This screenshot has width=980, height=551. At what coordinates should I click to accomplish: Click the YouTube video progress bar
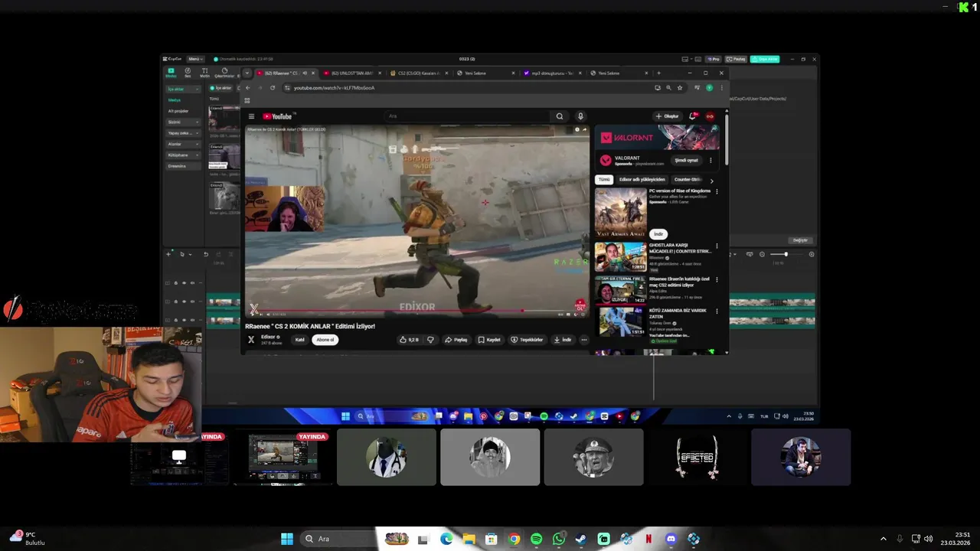pos(417,311)
